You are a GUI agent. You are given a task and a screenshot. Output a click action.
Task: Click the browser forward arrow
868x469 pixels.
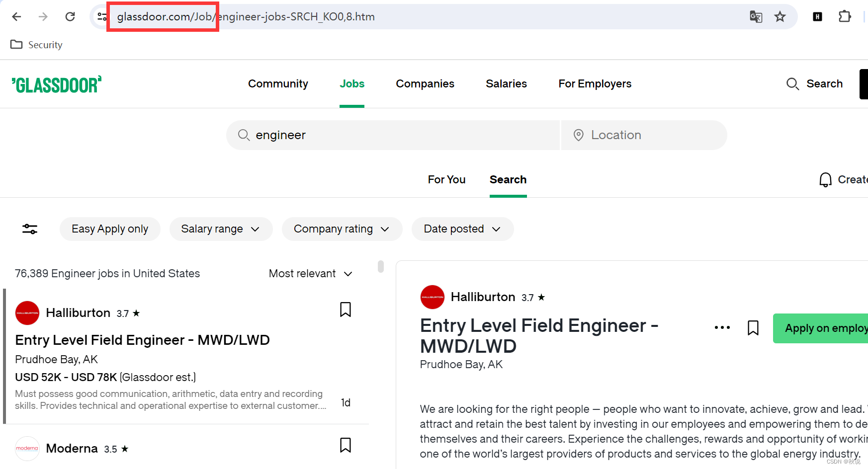tap(43, 17)
